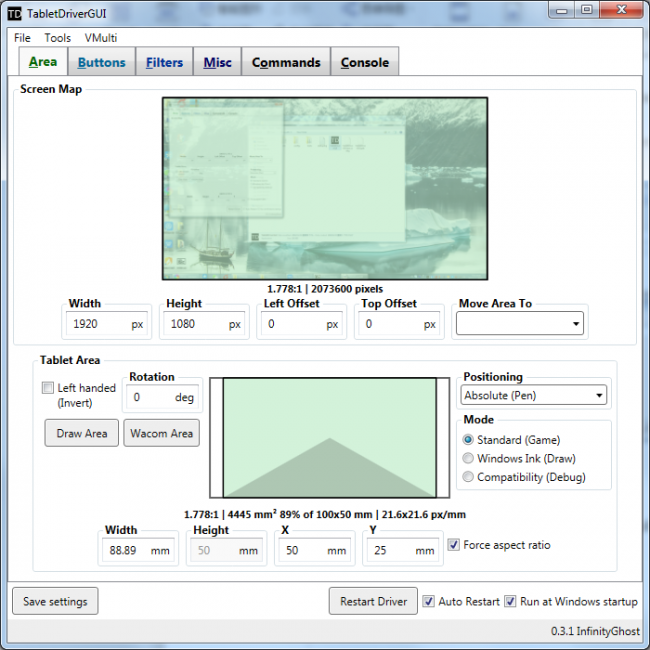650x650 pixels.
Task: Expand the Positioning Absolute (Pen) dropdown
Action: tap(534, 395)
